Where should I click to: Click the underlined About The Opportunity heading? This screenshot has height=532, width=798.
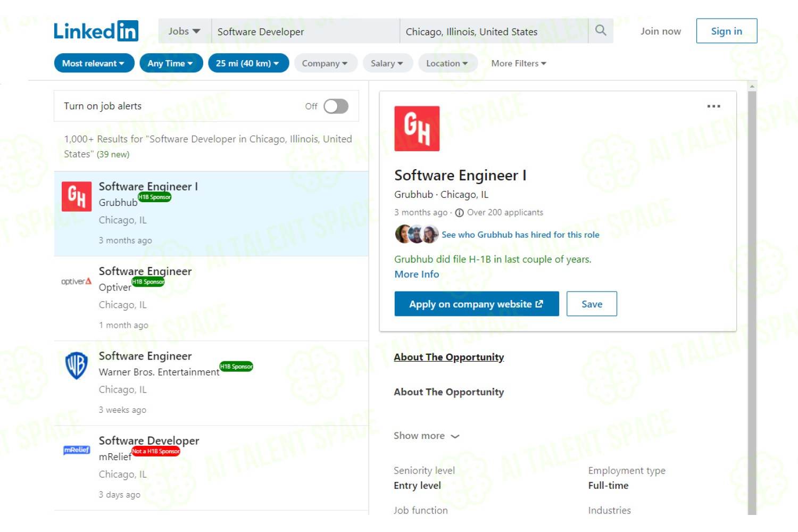point(449,357)
